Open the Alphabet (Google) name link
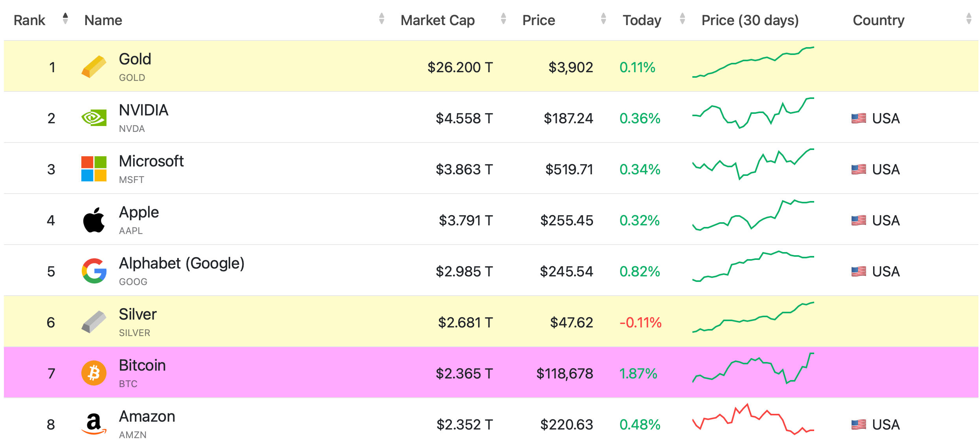Screen dimensions: 980x446 (182, 263)
